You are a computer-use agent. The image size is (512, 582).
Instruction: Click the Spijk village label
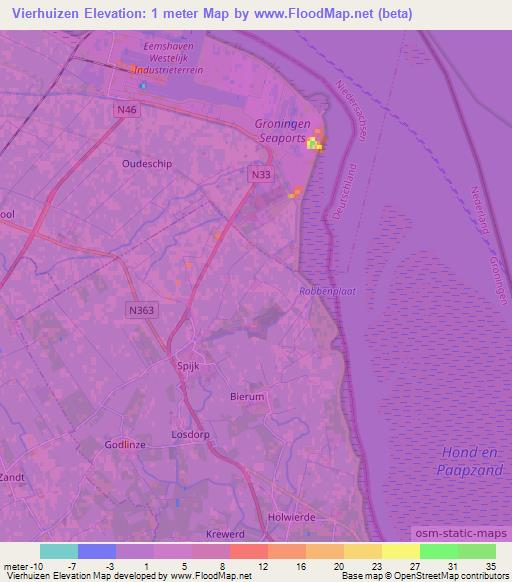tap(188, 366)
